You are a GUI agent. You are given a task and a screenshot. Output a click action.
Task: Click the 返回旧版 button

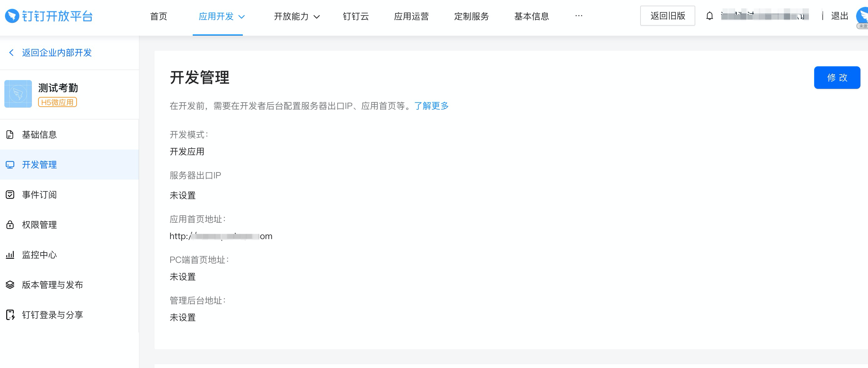(x=667, y=16)
